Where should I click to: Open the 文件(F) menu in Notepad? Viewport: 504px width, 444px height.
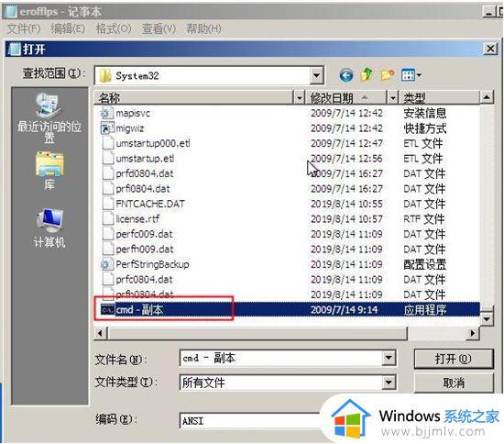coord(24,29)
